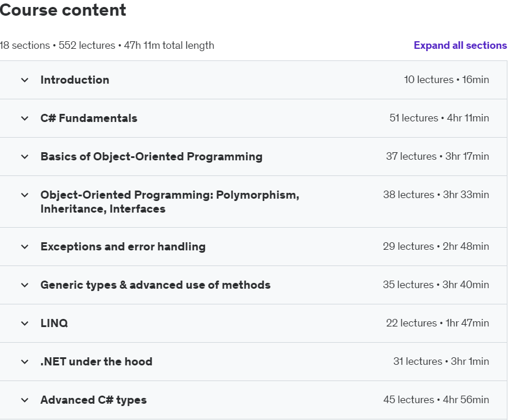Click the 51 lectures • 4hr 11min label
Image resolution: width=508 pixels, height=420 pixels.
439,119
